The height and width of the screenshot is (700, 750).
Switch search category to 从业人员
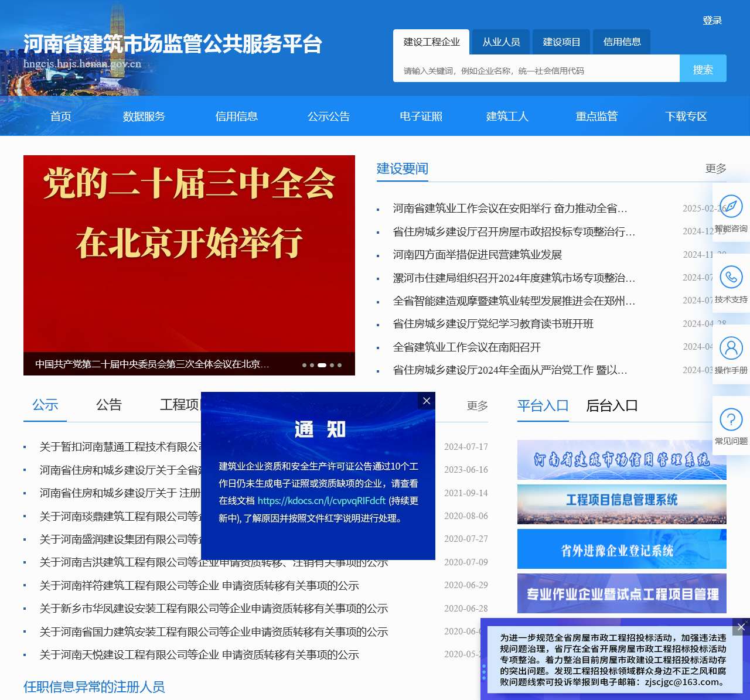[500, 42]
